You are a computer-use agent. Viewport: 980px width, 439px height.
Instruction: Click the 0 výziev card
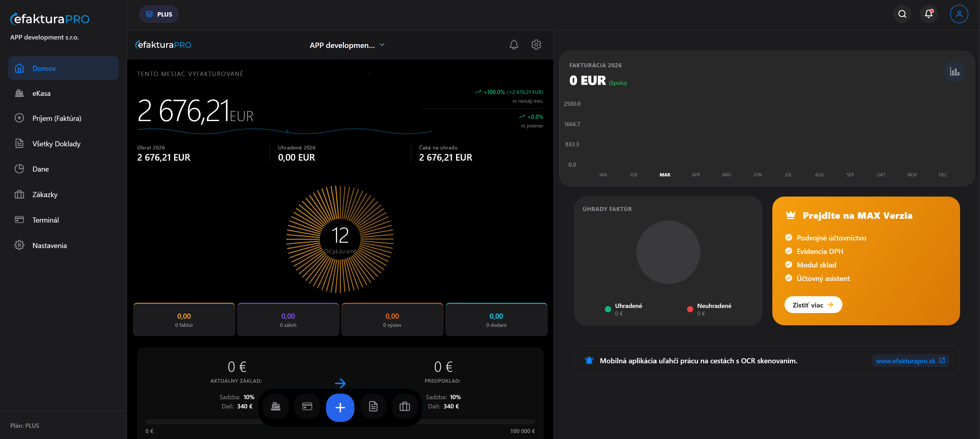pos(392,320)
